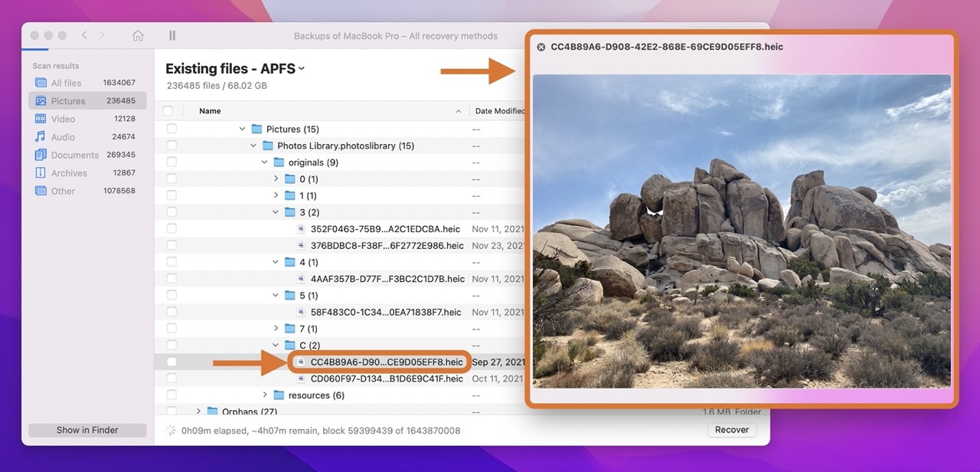Select file 376BDBC8-F38F...6F2772E986.heic
This screenshot has width=980, height=472.
click(x=387, y=245)
